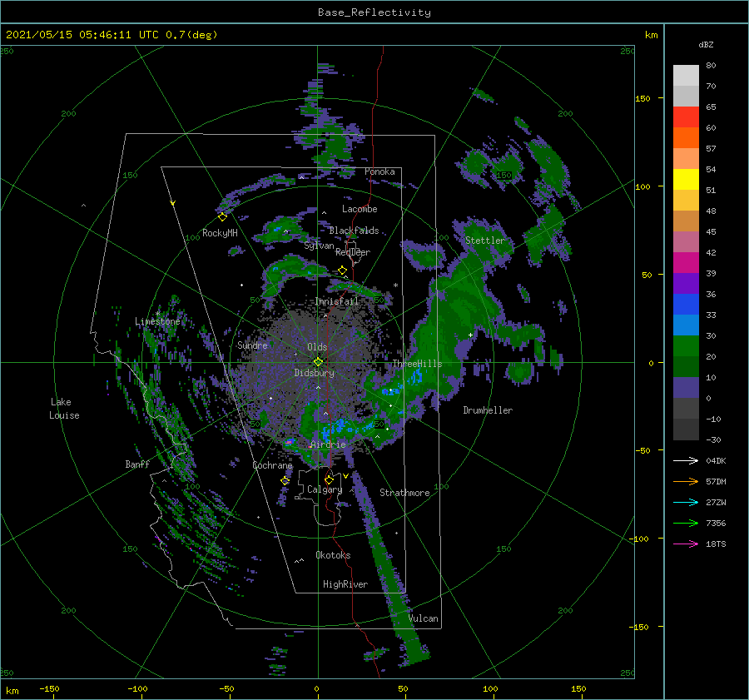Click the Strathmore label

404,493
